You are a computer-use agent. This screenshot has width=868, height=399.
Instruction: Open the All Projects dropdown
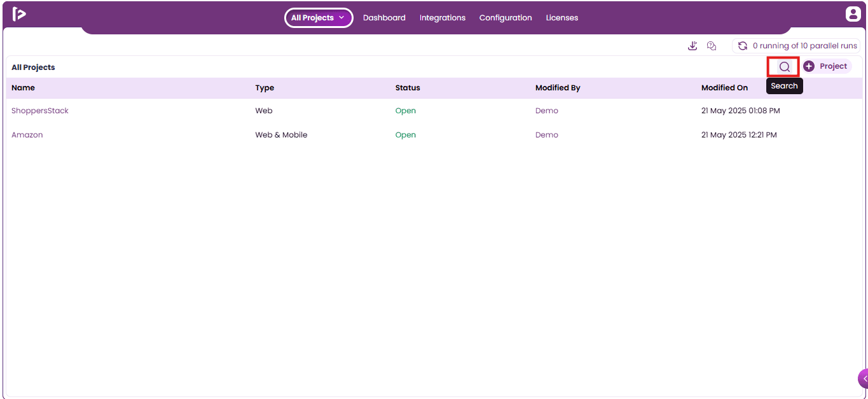319,18
